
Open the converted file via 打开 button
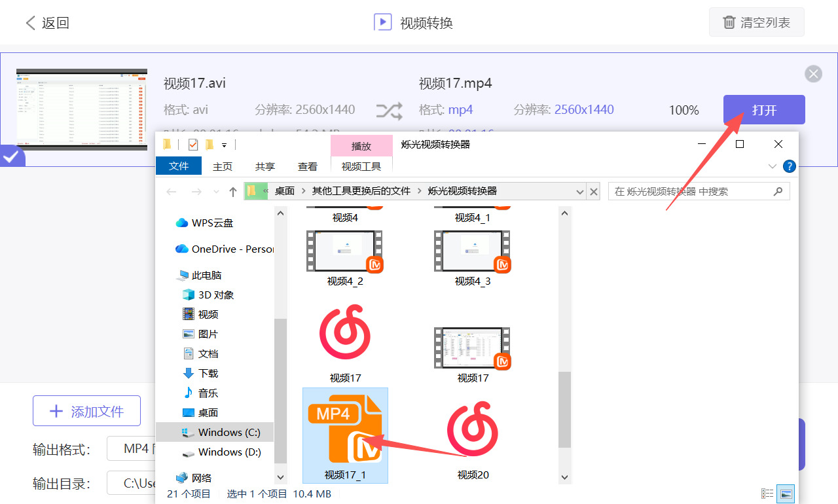tap(764, 110)
